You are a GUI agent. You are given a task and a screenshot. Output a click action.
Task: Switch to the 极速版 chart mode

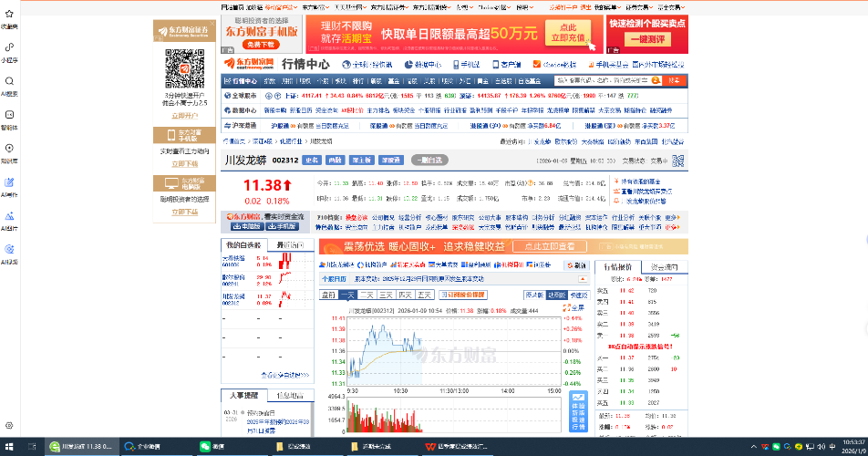[x=579, y=295]
